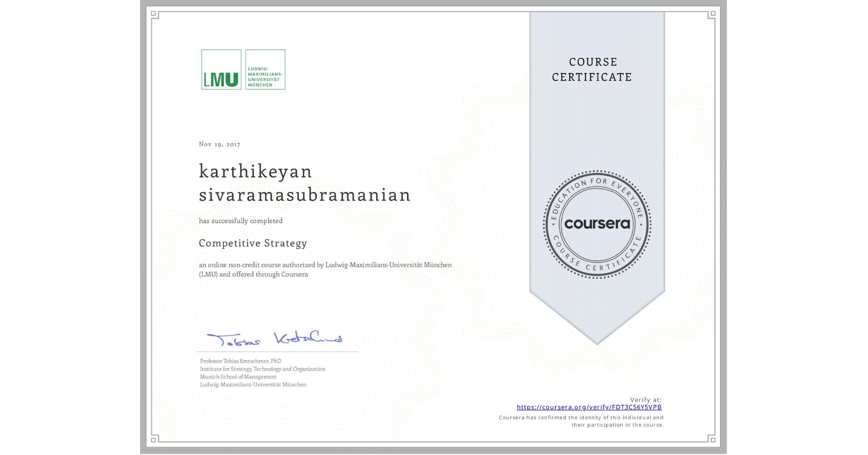Image resolution: width=868 pixels, height=455 pixels.
Task: Click the Nov 19, 2017 completion date
Action: coord(219,144)
